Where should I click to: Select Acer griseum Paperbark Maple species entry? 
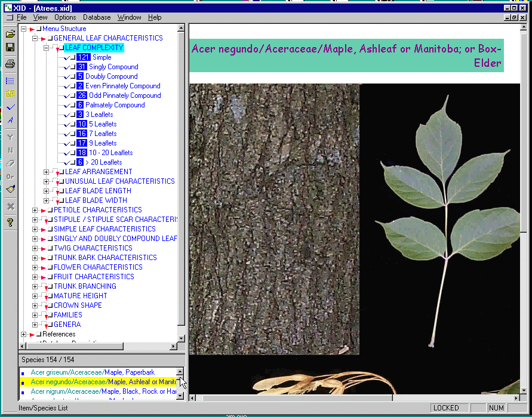click(x=93, y=372)
